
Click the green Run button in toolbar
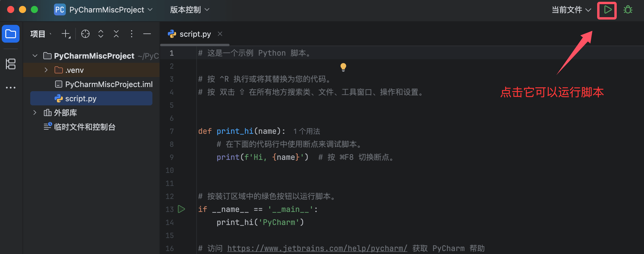[x=607, y=10]
